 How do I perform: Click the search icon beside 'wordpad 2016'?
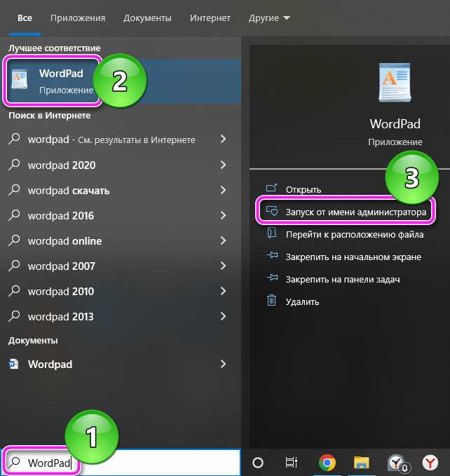14,215
